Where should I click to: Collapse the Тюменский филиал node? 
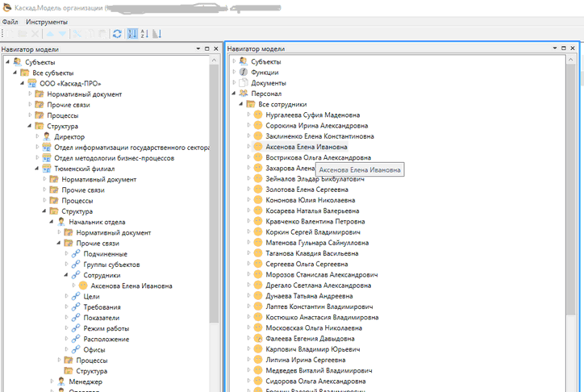click(37, 169)
